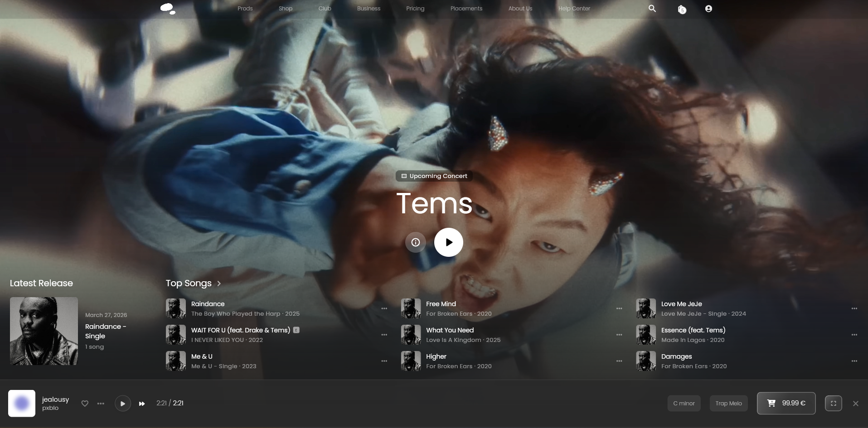Close the bottom player bar
Screen dimensions: 868x428
[856, 404]
